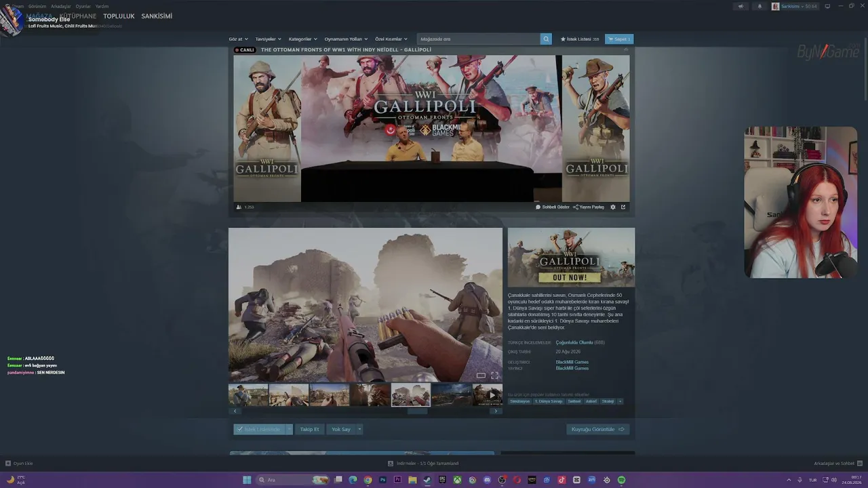Expand the Yok Say dropdown arrow
Screen dimensions: 868x488
tap(359, 429)
